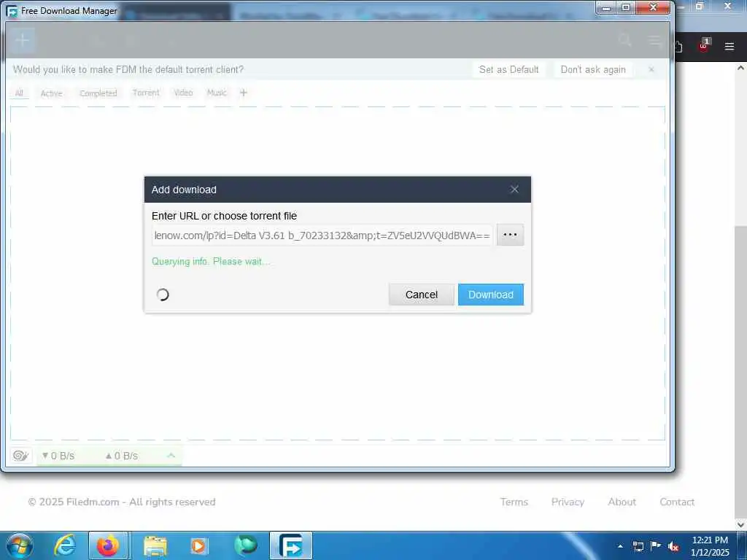Switch to the Torrent tab
The height and width of the screenshot is (560, 747).
point(146,93)
